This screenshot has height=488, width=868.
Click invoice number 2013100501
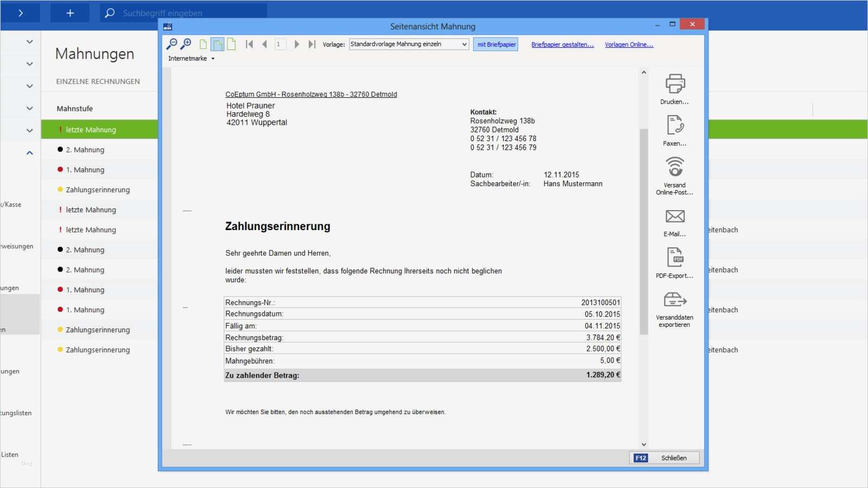pos(601,302)
